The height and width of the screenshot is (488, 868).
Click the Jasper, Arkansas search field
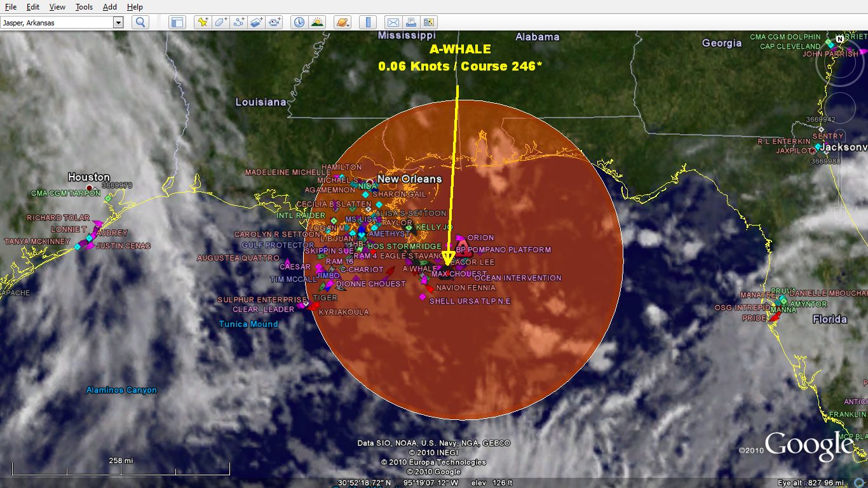pyautogui.click(x=57, y=22)
